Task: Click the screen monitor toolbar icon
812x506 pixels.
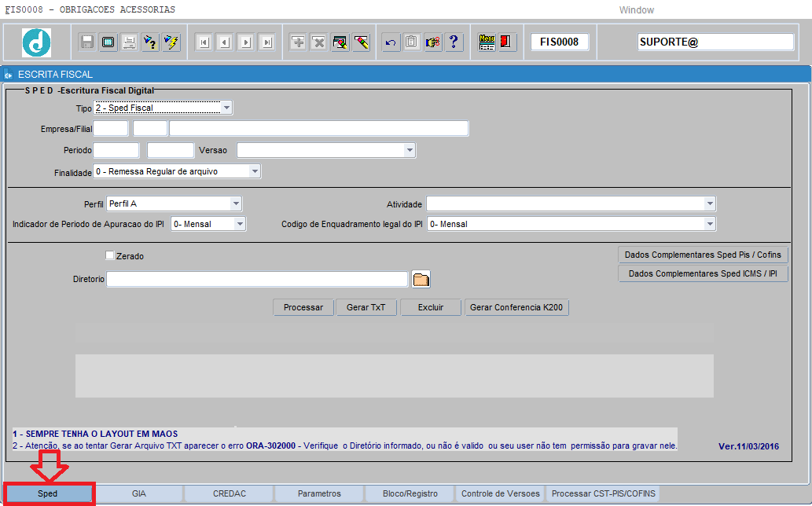Action: [x=108, y=42]
